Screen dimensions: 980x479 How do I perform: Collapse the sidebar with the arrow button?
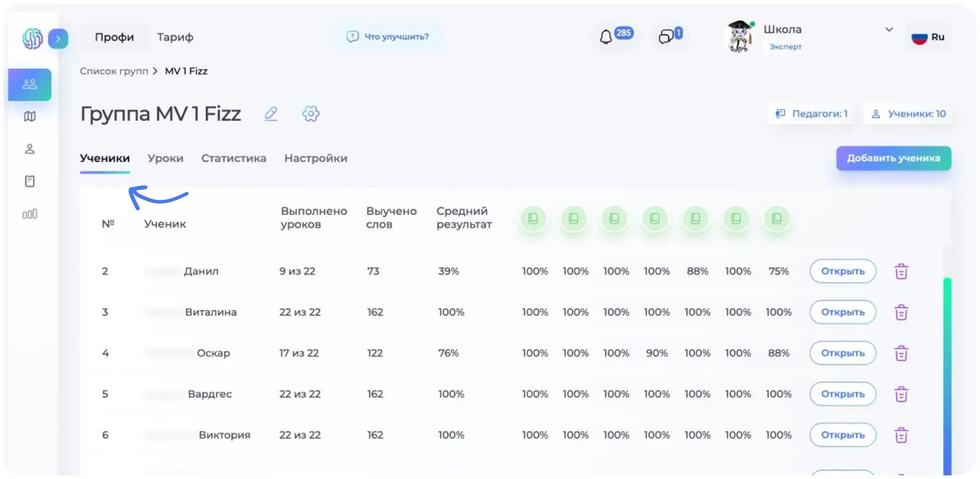(x=58, y=39)
